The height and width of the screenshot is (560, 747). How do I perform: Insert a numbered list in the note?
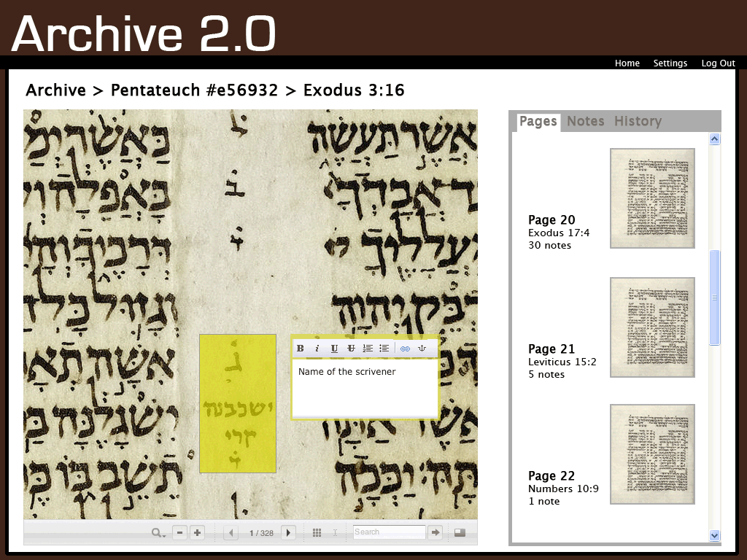368,349
